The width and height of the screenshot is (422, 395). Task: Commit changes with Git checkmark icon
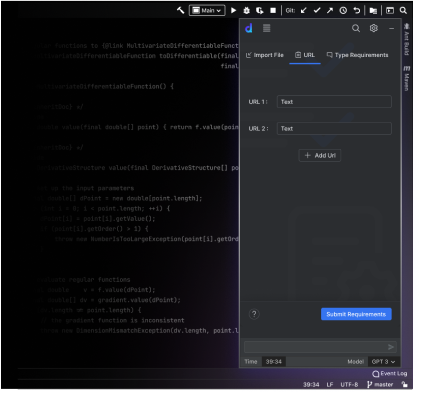pyautogui.click(x=317, y=10)
